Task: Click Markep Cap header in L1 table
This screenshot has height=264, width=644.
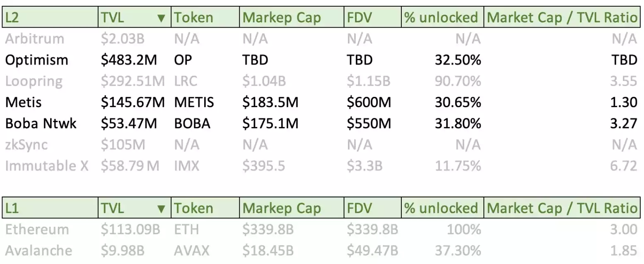Action: pyautogui.click(x=282, y=208)
